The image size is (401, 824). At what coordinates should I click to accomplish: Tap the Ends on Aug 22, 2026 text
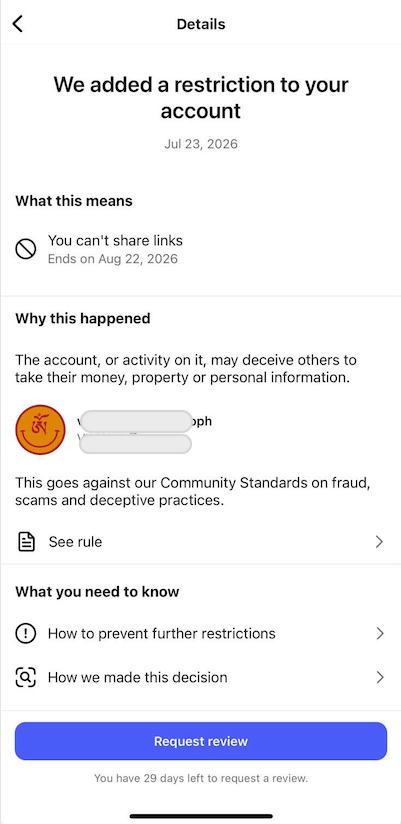click(x=112, y=259)
